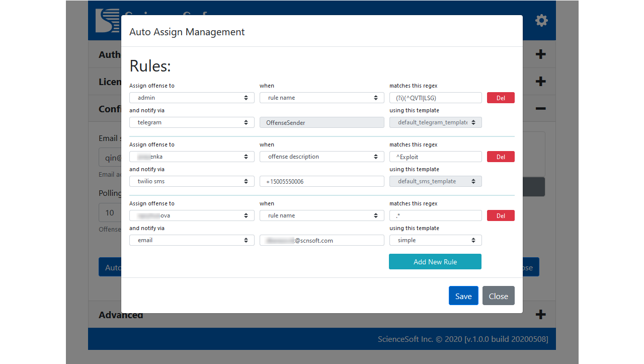The height and width of the screenshot is (364, 644).
Task: Open the twilio sms notification dropdown
Action: point(192,181)
